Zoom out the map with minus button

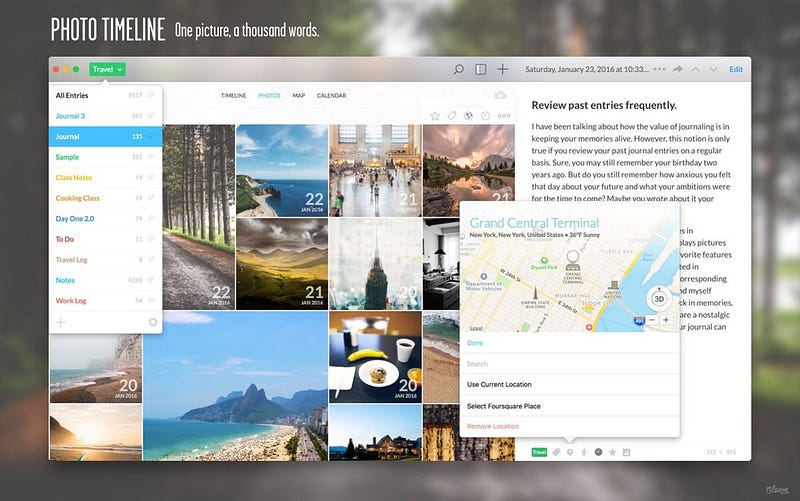[652, 320]
